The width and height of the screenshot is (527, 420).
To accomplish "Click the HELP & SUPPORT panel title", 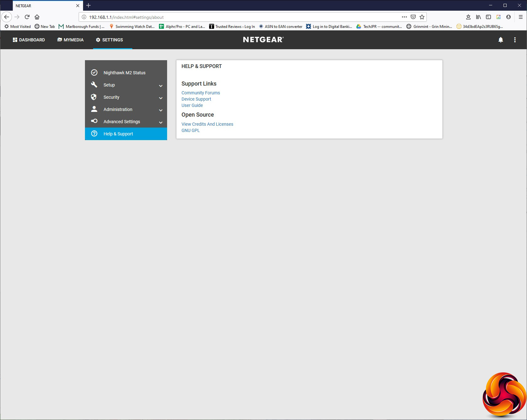I will pyautogui.click(x=202, y=66).
